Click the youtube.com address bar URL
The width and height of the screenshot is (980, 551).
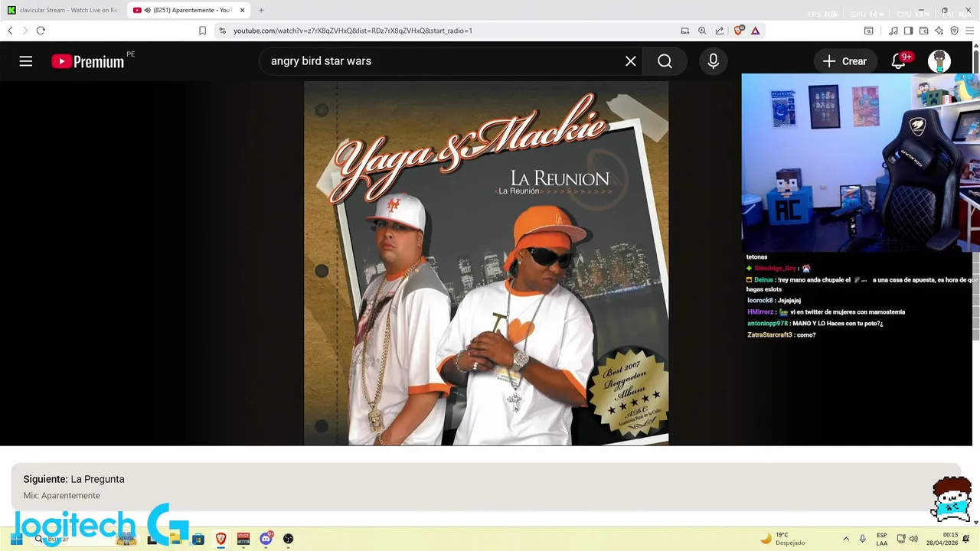pos(353,31)
